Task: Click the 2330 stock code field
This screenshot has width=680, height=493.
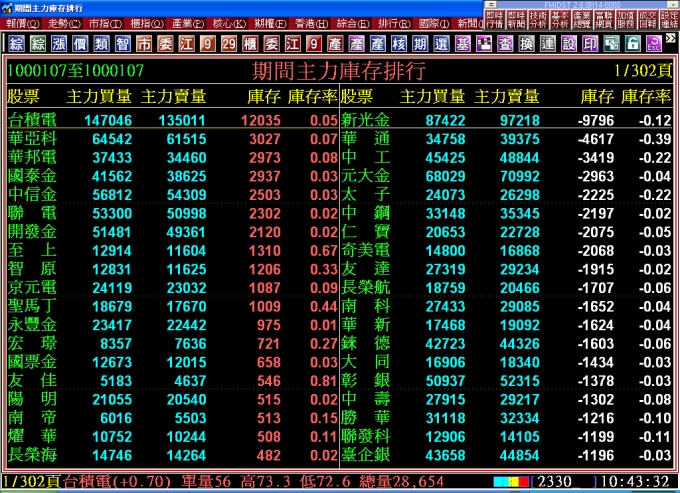Action: (564, 481)
